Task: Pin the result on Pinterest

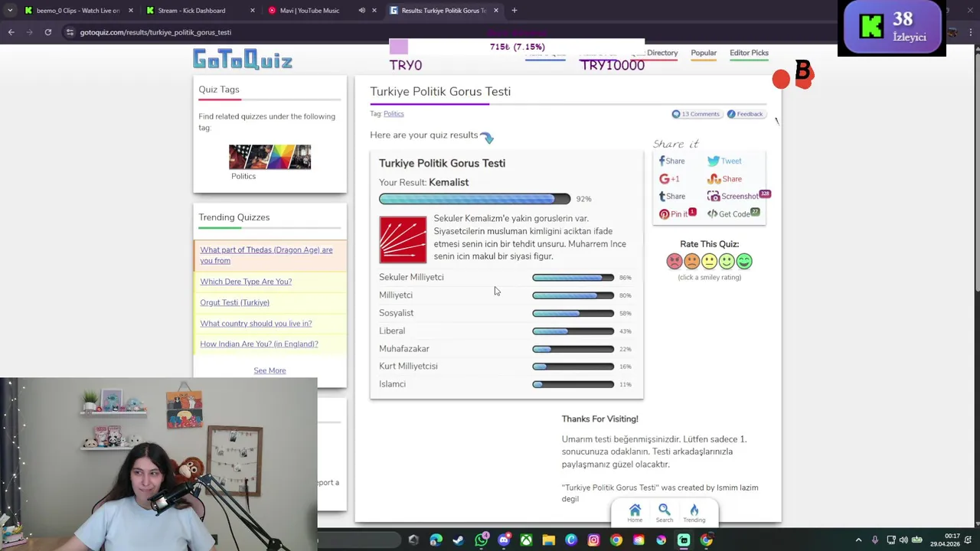Action: click(674, 214)
